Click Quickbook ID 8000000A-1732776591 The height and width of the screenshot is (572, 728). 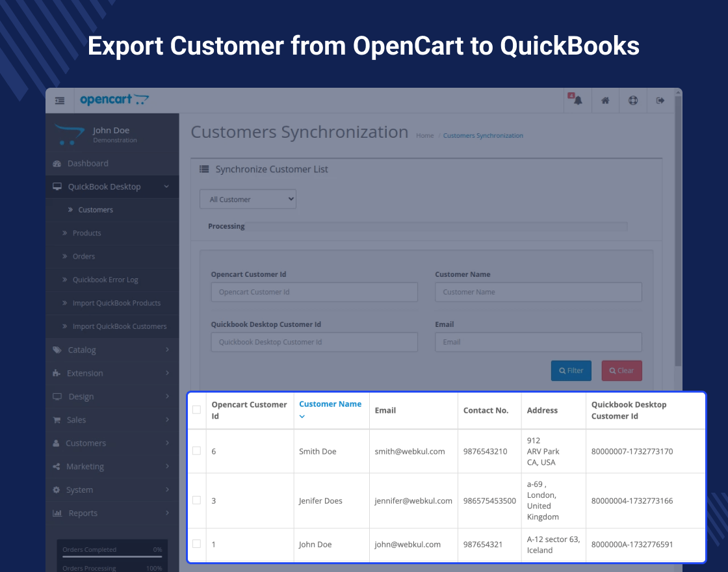pos(632,544)
